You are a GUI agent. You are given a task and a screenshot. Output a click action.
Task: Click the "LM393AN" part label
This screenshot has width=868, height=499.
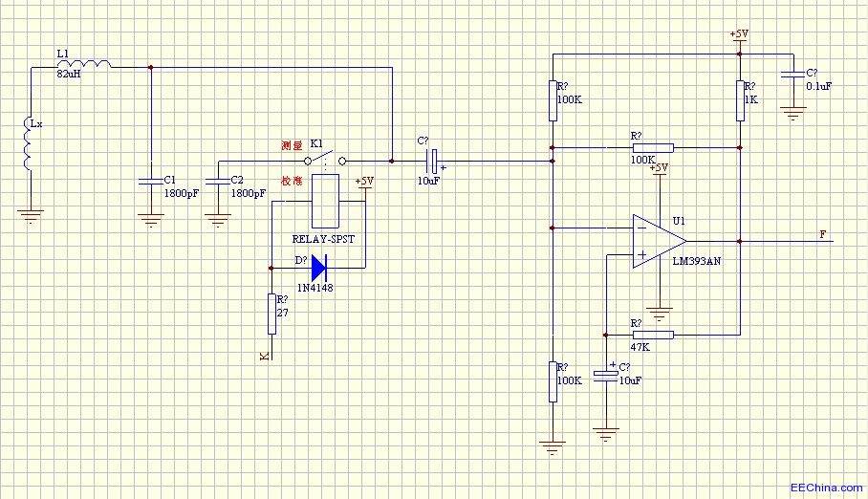click(x=697, y=261)
